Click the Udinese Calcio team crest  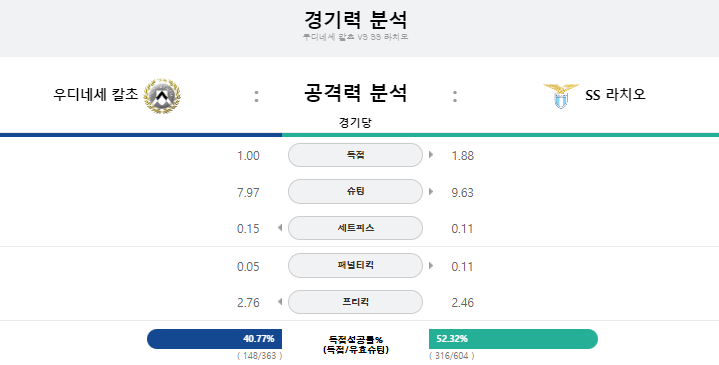pos(162,96)
